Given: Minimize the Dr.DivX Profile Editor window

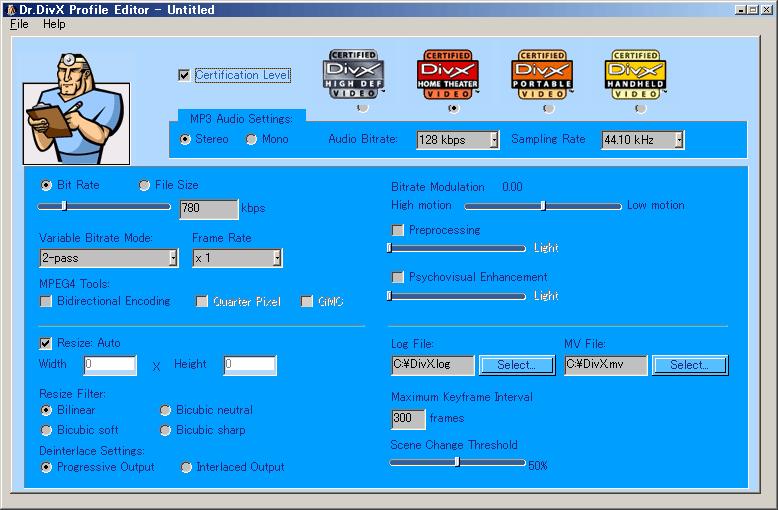Looking at the screenshot, I should pyautogui.click(x=741, y=9).
